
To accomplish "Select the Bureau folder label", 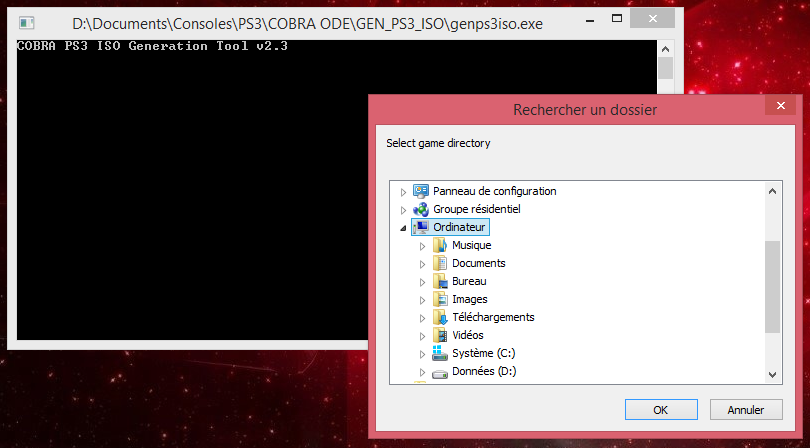I will tap(469, 282).
